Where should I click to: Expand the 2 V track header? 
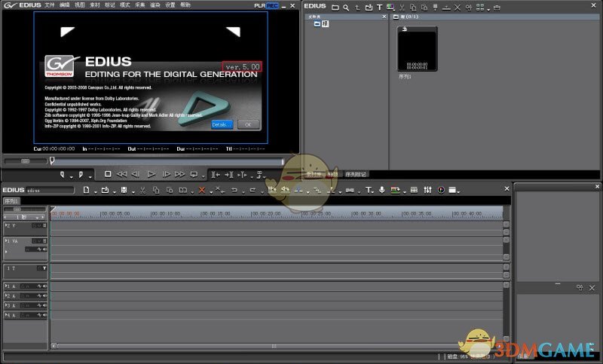[6, 225]
